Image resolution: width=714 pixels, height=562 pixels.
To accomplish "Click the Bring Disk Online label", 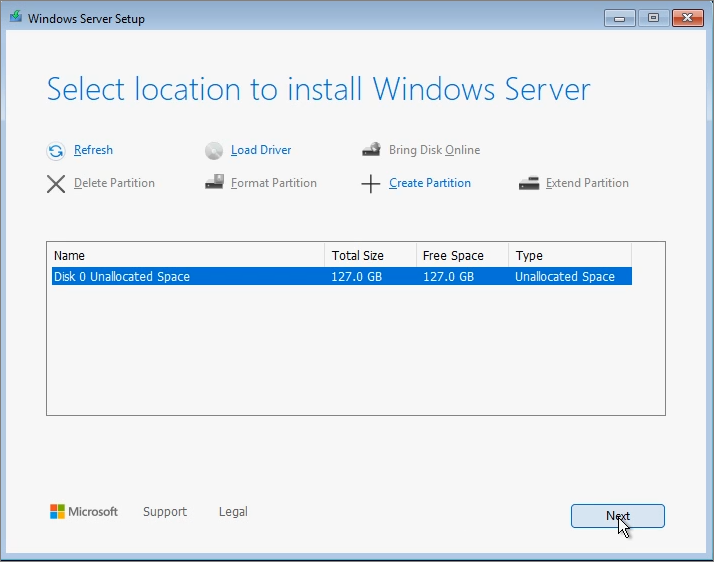I will pos(434,150).
